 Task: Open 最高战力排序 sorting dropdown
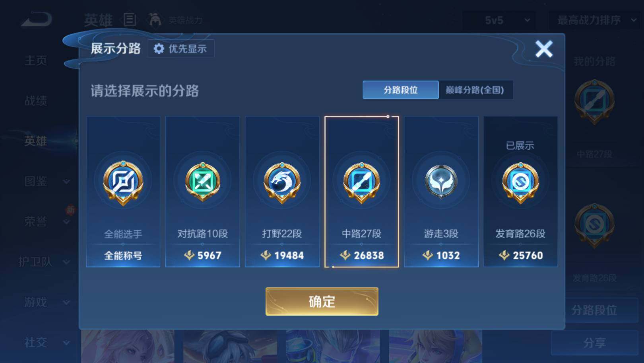click(x=595, y=20)
